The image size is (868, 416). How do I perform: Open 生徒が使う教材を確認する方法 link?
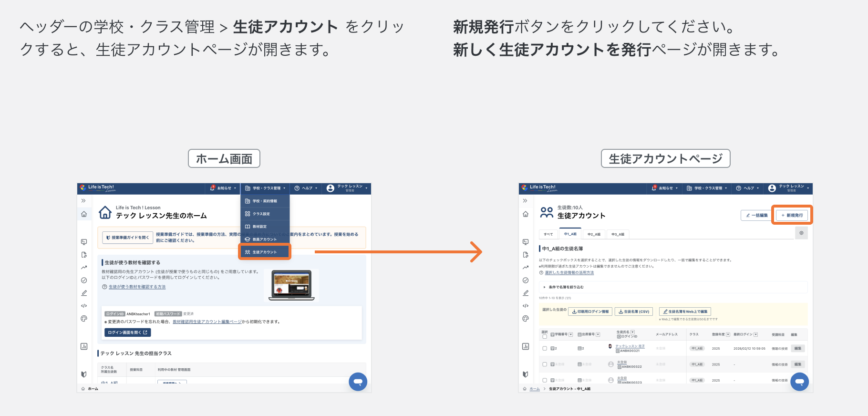137,287
